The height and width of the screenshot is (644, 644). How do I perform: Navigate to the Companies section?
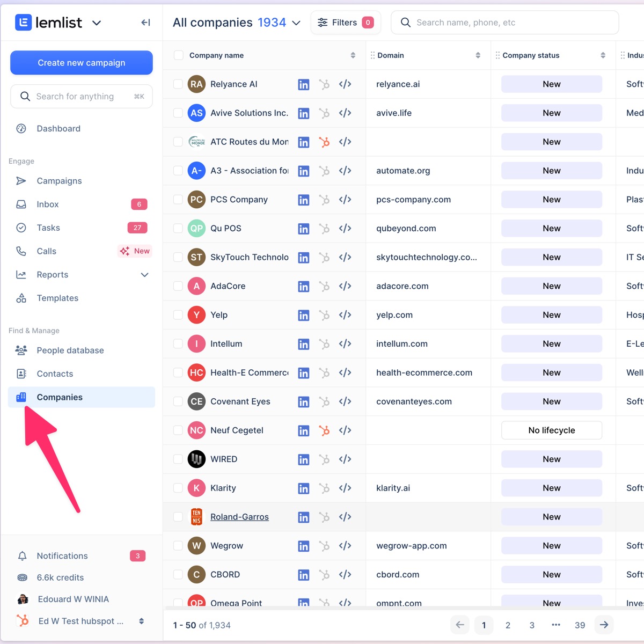point(59,397)
